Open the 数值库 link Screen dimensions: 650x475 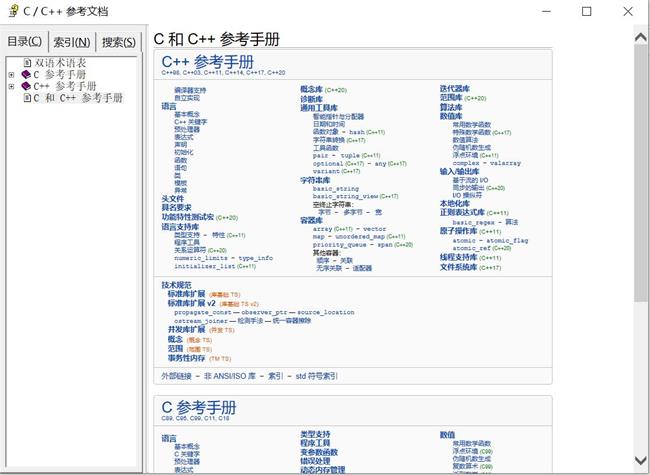click(x=451, y=116)
